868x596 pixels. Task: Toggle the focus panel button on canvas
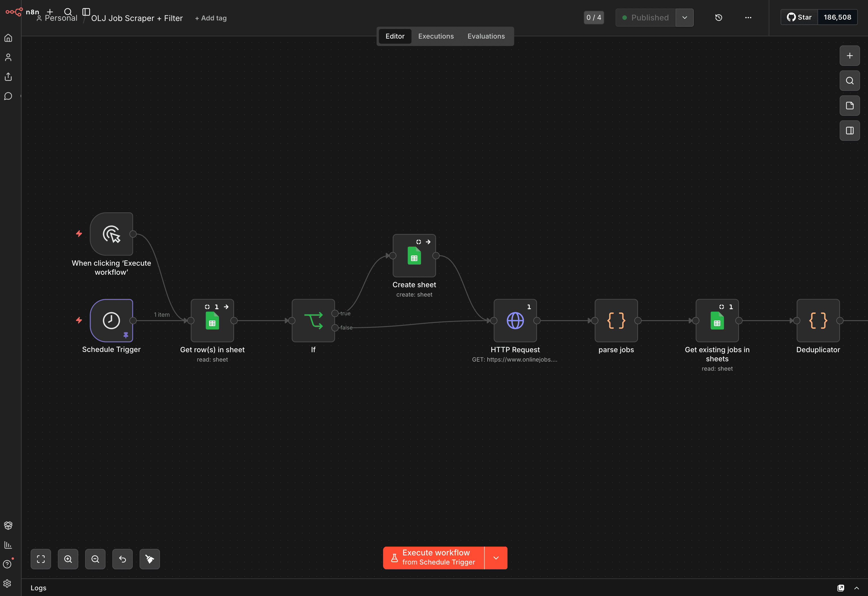coord(850,131)
